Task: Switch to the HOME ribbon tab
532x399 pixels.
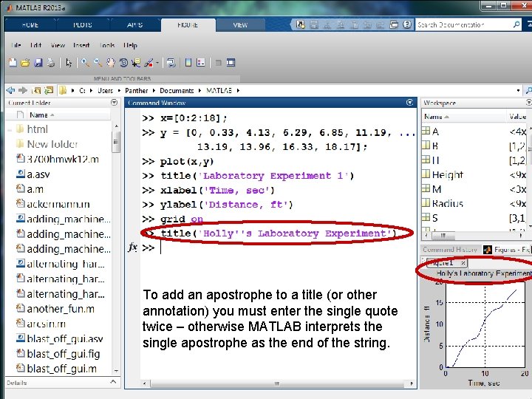Action: click(x=30, y=25)
